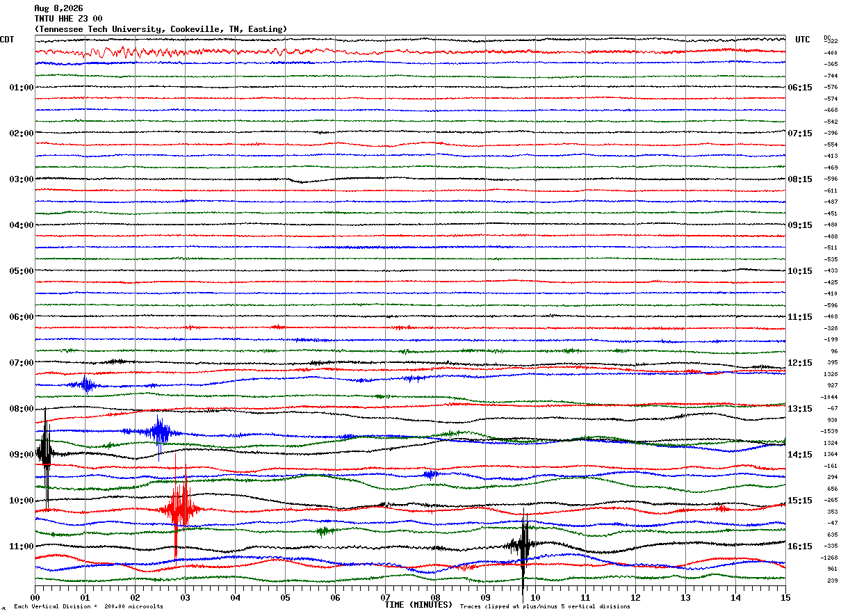841x616 pixels.
Task: Click the "Each Vertical Division = 200.00 microvolts" note
Action: 89,606
